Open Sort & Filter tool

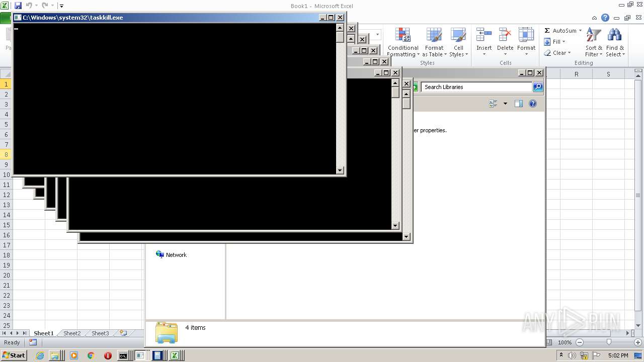[x=594, y=42]
